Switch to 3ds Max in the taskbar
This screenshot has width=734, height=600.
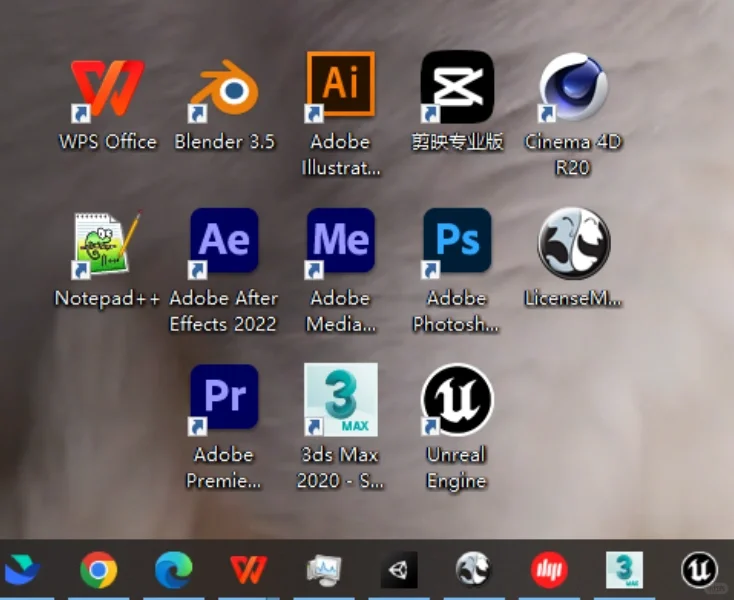tap(624, 570)
